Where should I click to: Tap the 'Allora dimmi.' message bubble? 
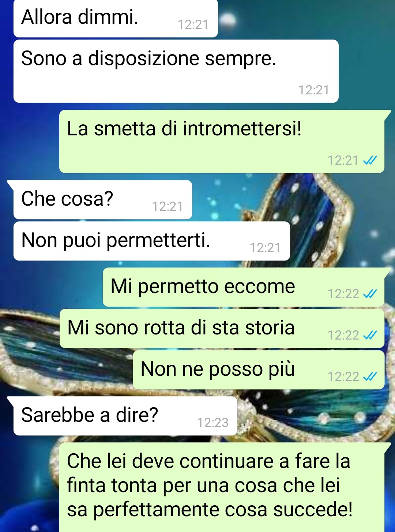pyautogui.click(x=116, y=18)
